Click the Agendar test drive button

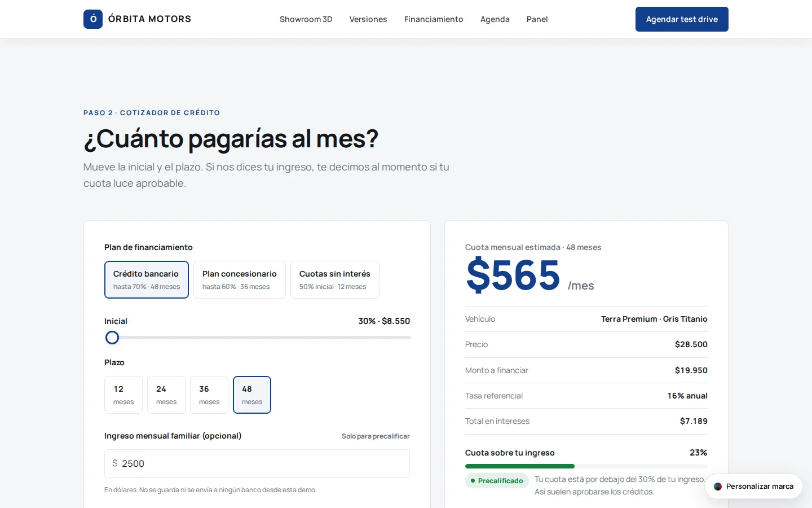coord(682,19)
